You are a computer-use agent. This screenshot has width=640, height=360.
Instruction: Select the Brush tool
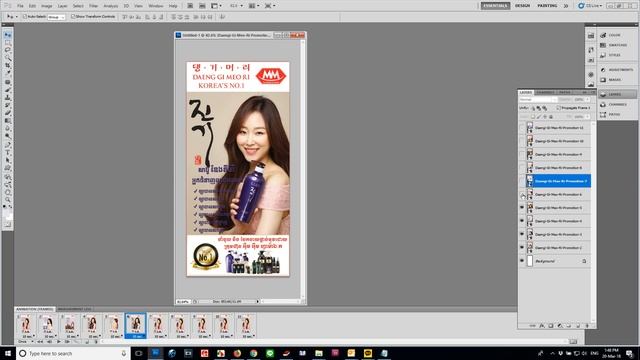(x=8, y=89)
